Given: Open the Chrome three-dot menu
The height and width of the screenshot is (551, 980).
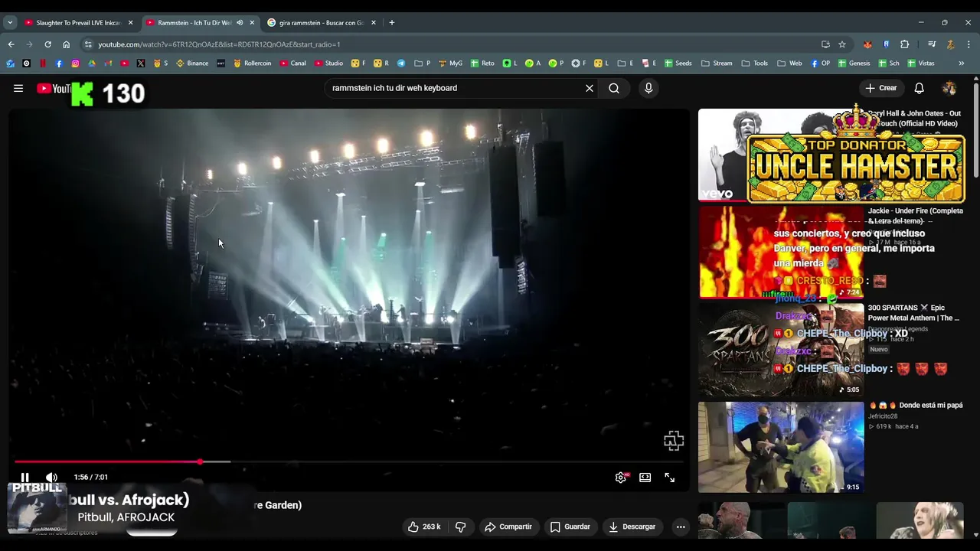Looking at the screenshot, I should pos(969,44).
